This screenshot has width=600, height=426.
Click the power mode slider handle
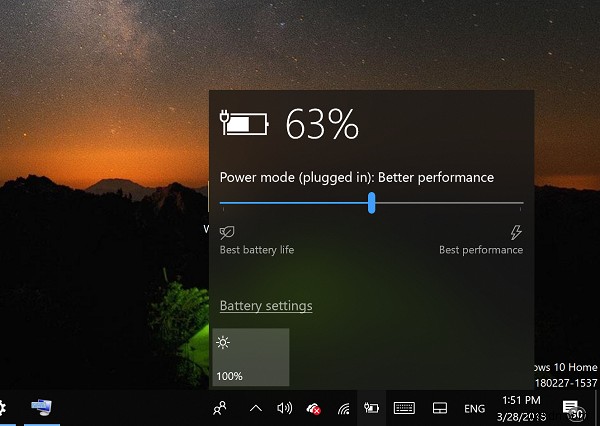(x=371, y=203)
